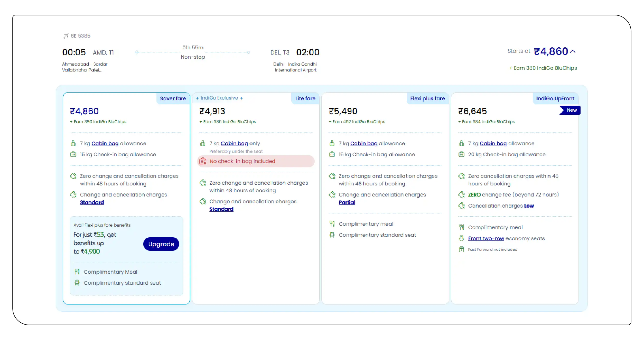The width and height of the screenshot is (644, 340).
Task: Select the IndiGo UpFront tab label
Action: 555,99
